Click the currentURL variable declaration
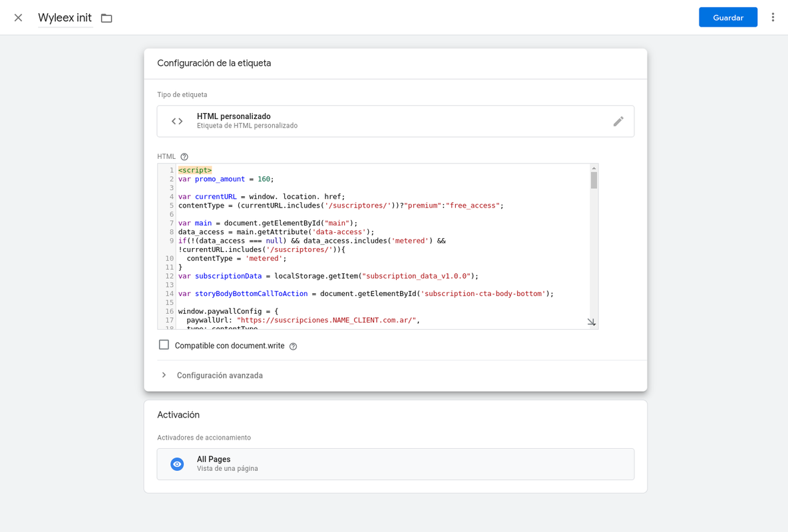Image resolution: width=788 pixels, height=532 pixels. coord(216,196)
